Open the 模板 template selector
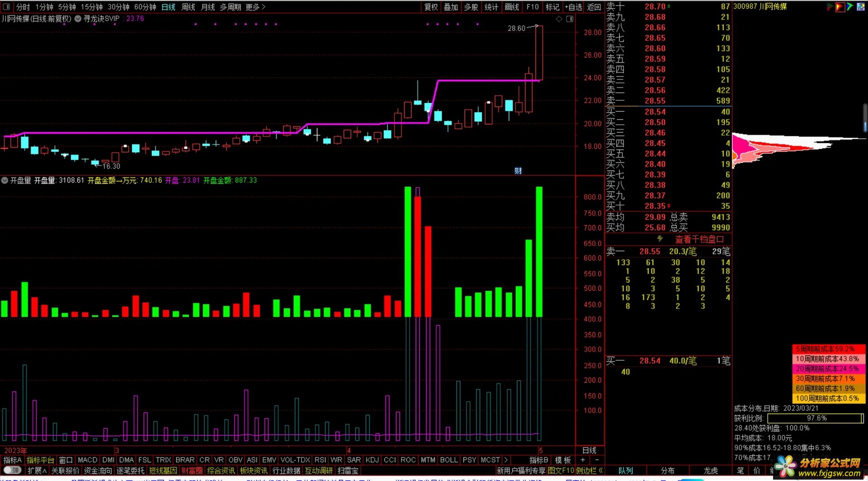Image resolution: width=868 pixels, height=481 pixels. (563, 460)
